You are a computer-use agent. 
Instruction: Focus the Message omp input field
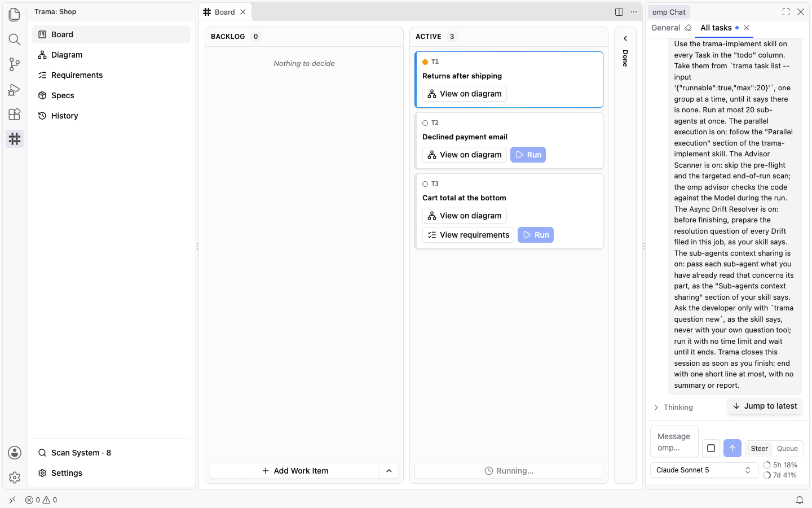(674, 442)
